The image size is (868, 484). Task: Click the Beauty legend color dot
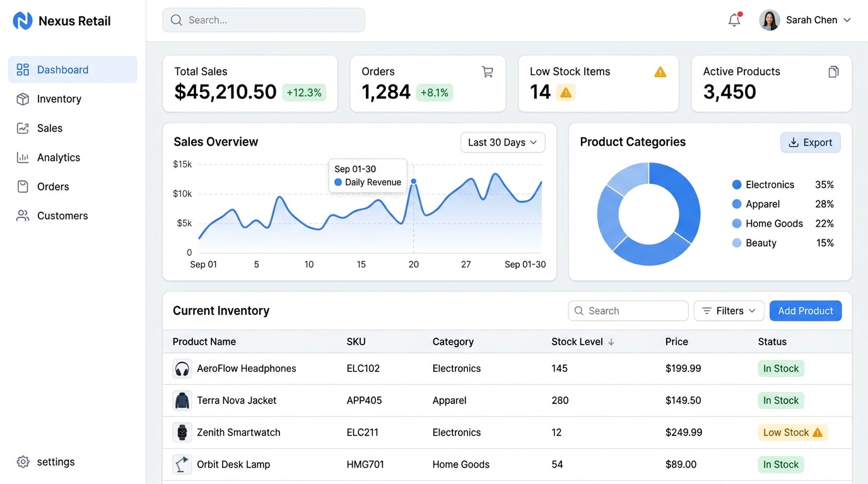(x=737, y=243)
